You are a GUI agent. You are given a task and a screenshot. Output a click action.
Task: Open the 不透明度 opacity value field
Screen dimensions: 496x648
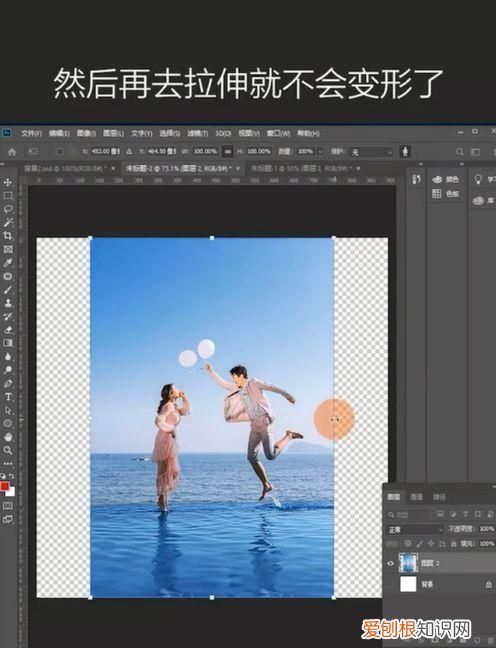coord(487,529)
